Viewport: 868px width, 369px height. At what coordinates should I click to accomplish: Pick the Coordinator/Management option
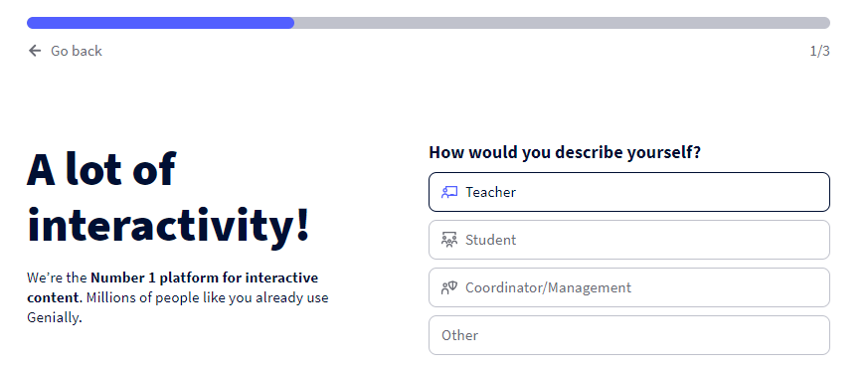point(628,287)
